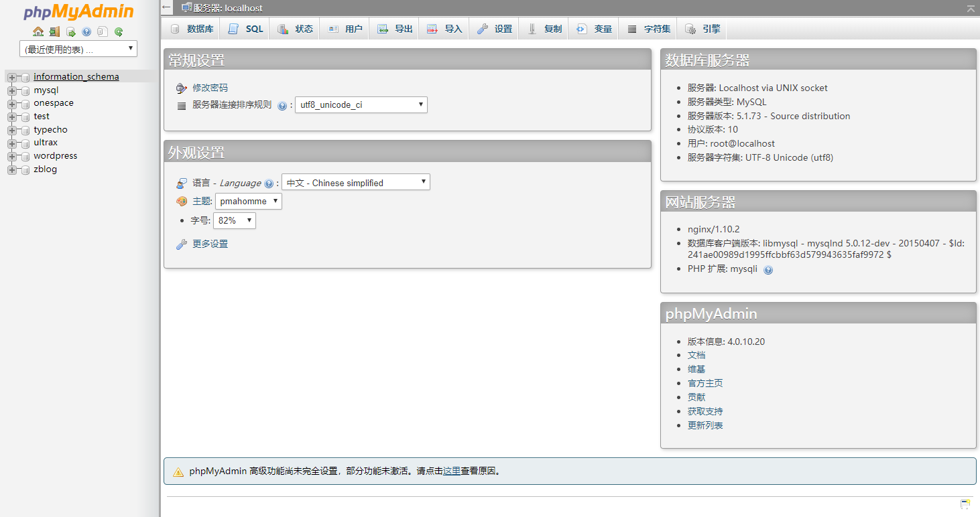The height and width of the screenshot is (517, 980).
Task: Click the database icon beside zblog
Action: click(25, 169)
